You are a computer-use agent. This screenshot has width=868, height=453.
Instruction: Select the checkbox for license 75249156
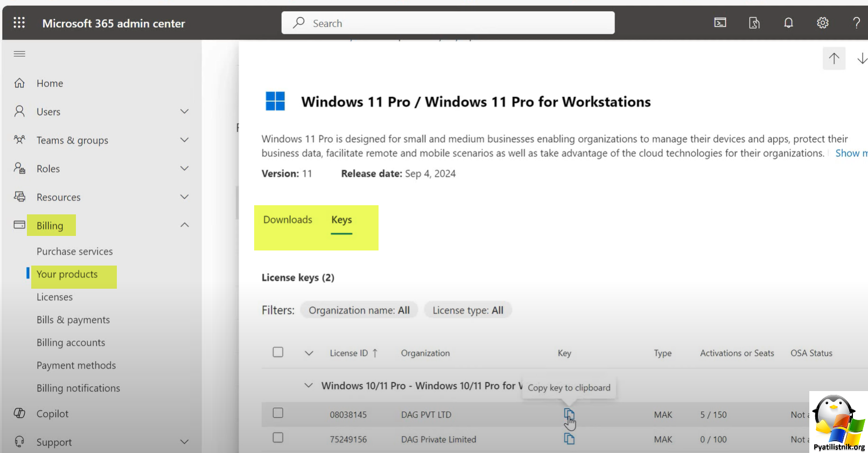pyautogui.click(x=278, y=438)
